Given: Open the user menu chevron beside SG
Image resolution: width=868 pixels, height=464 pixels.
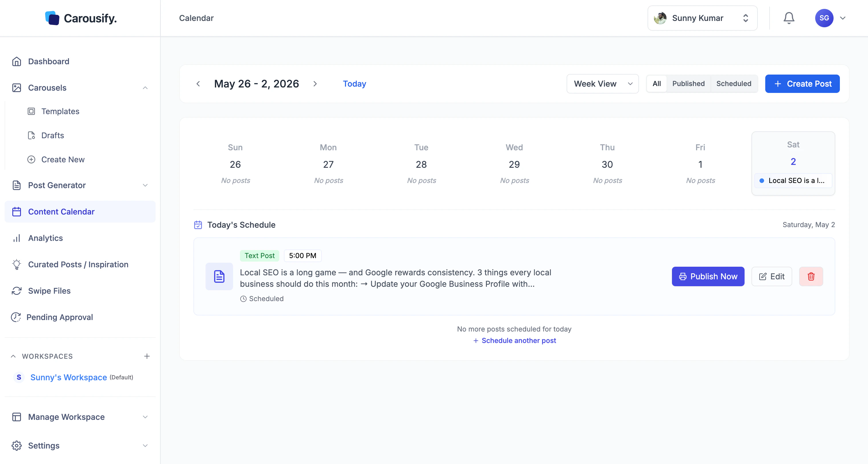Looking at the screenshot, I should click(x=843, y=18).
